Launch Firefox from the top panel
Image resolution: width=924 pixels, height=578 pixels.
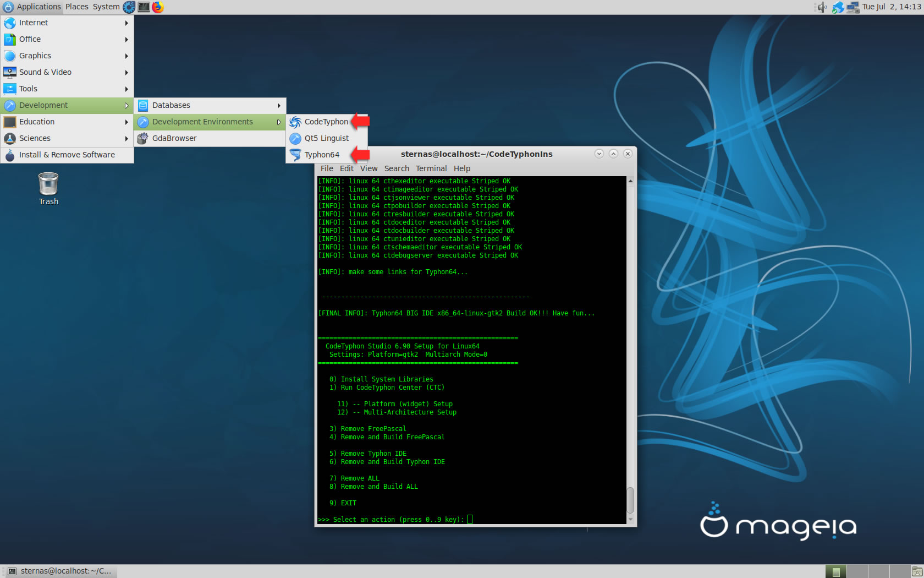coord(158,7)
